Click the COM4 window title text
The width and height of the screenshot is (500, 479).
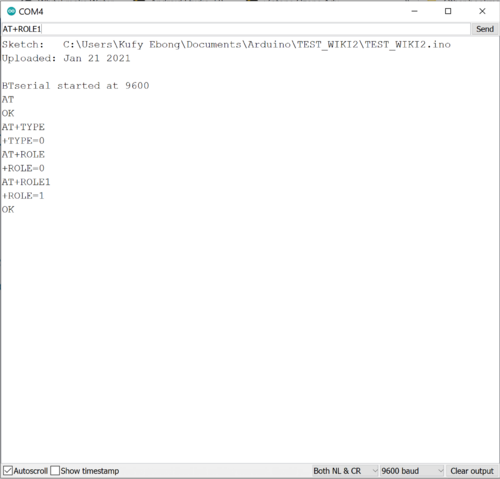pos(31,12)
